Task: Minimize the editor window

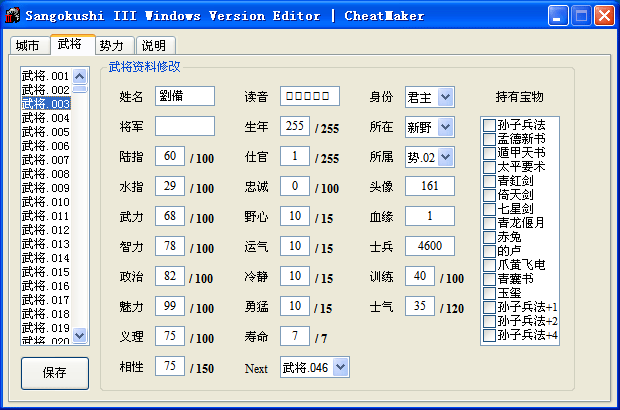Action: pyautogui.click(x=559, y=15)
